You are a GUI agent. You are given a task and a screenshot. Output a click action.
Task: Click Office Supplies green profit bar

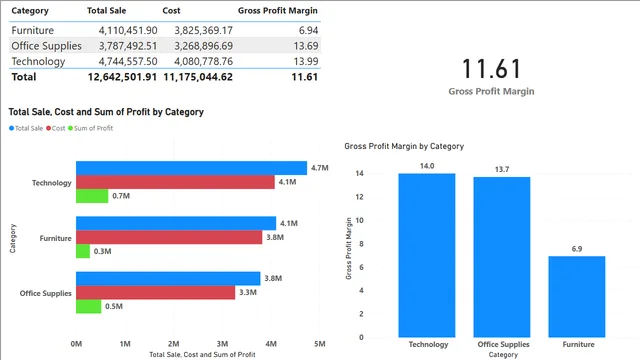[x=89, y=306]
